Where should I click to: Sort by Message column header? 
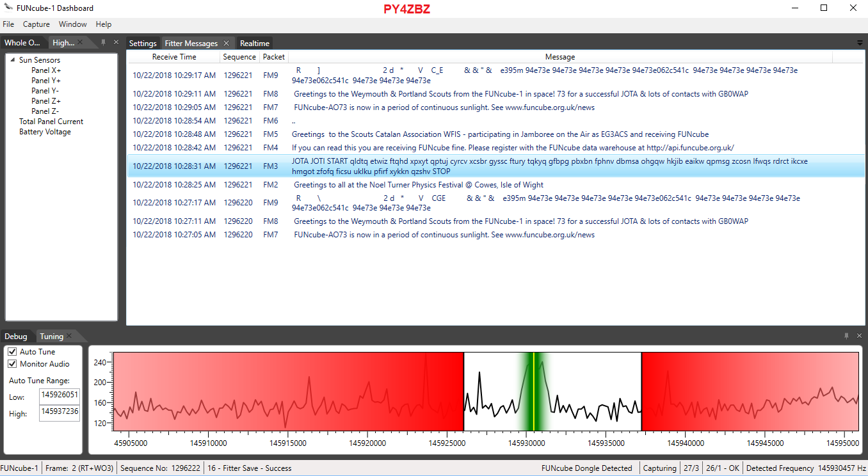[560, 57]
